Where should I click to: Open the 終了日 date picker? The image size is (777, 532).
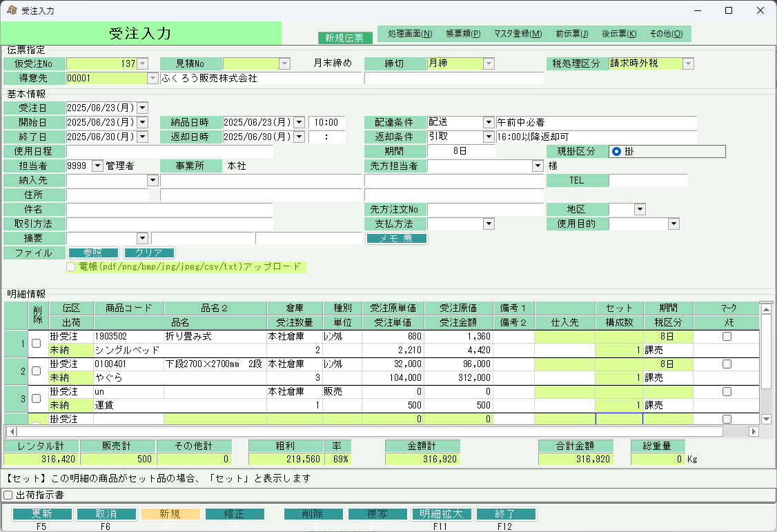click(143, 137)
